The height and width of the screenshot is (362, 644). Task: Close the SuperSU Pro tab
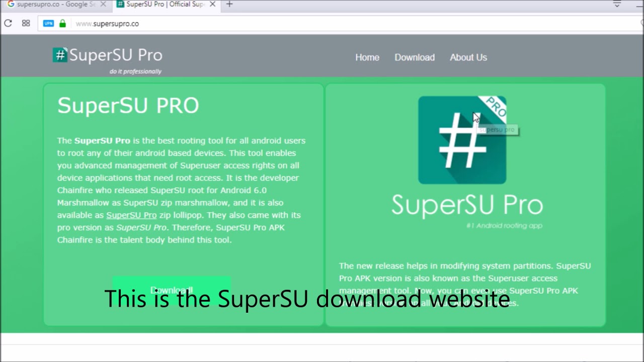tap(212, 4)
